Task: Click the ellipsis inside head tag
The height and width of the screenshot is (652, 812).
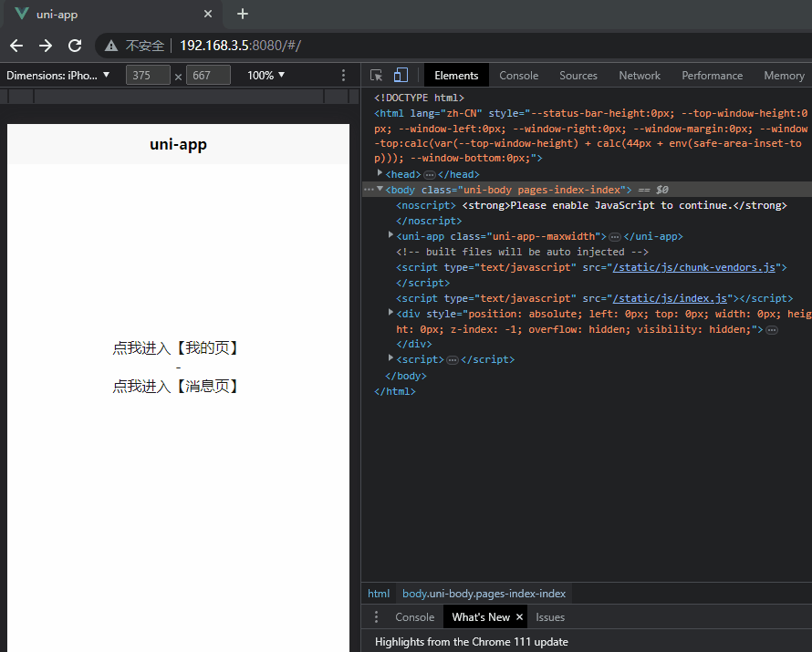Action: click(430, 175)
